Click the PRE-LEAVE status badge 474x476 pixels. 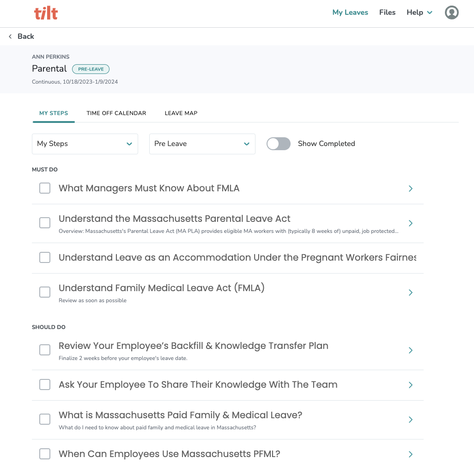pos(91,69)
